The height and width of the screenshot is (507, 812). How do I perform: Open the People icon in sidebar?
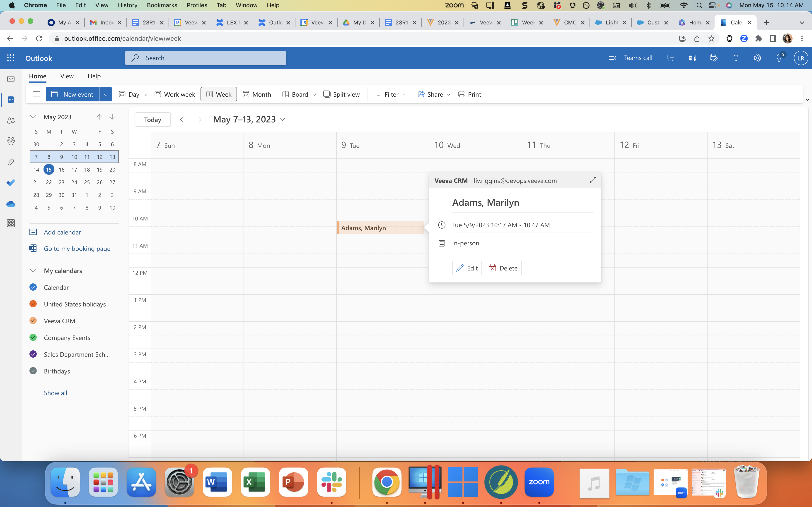(11, 120)
